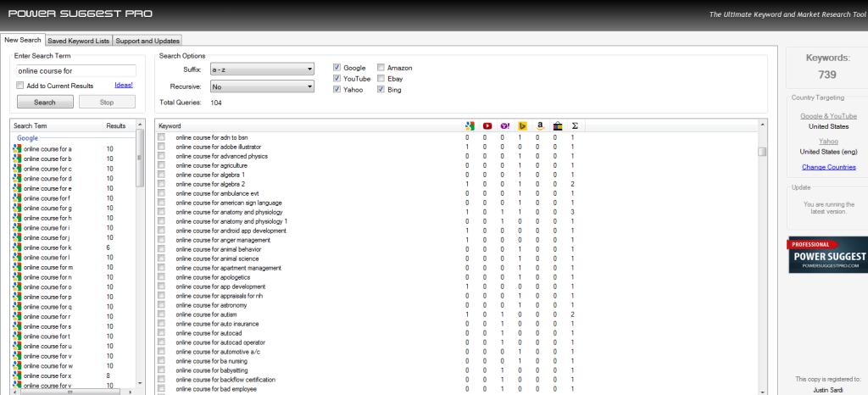Click the Yahoo country targeting link
Image resolution: width=868 pixels, height=395 pixels.
click(829, 142)
